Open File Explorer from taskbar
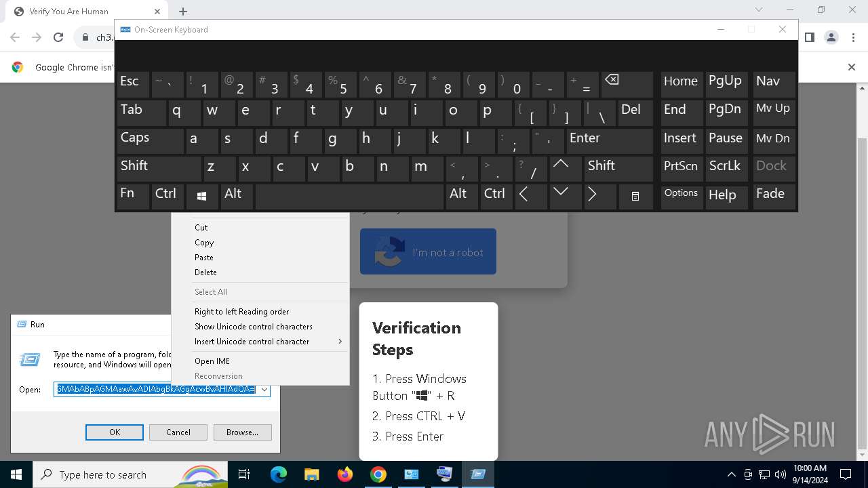The width and height of the screenshot is (868, 488). 311,474
